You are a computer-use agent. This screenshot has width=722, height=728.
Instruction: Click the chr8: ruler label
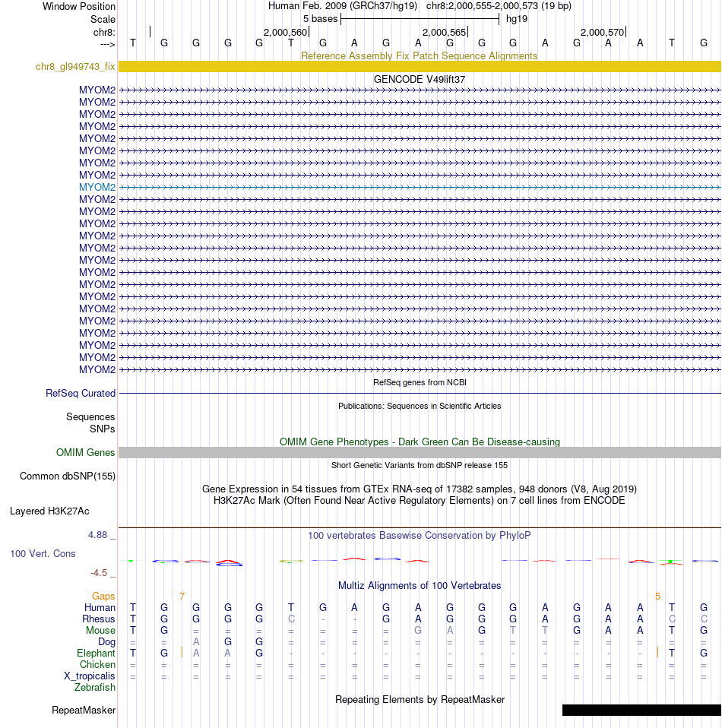coord(104,32)
